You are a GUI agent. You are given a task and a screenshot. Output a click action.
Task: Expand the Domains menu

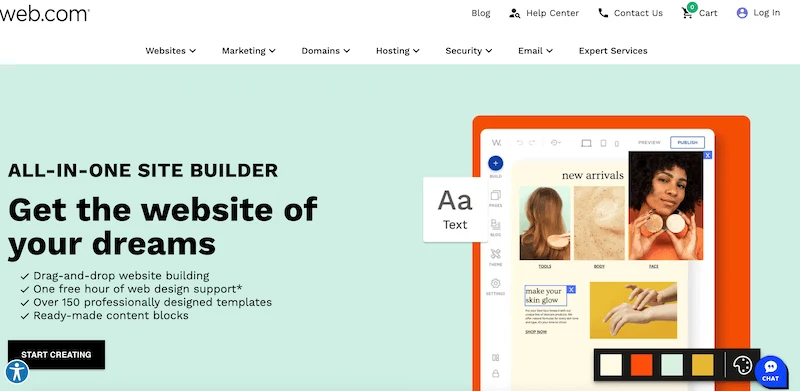pos(326,51)
